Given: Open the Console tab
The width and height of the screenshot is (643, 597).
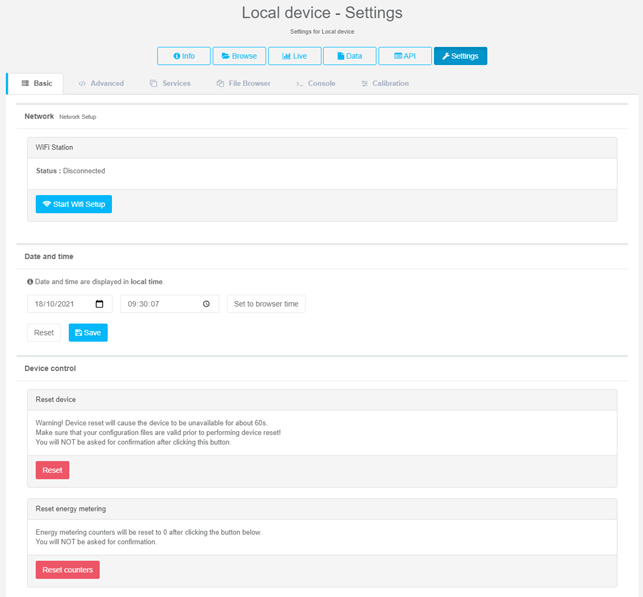Looking at the screenshot, I should tap(315, 84).
